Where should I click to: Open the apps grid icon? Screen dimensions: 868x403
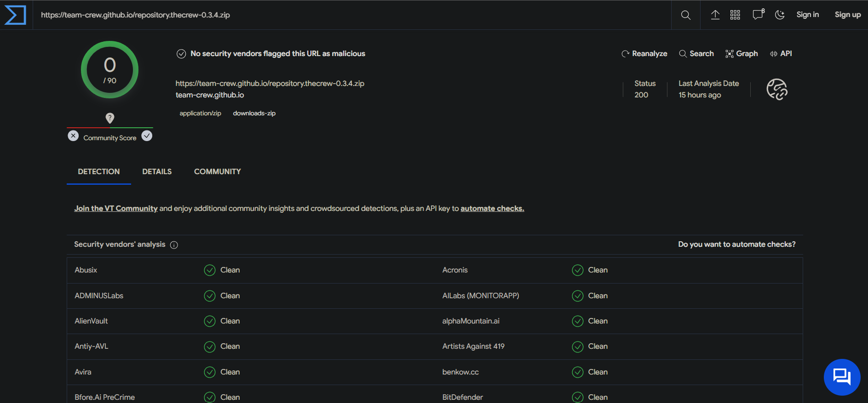[x=735, y=15]
